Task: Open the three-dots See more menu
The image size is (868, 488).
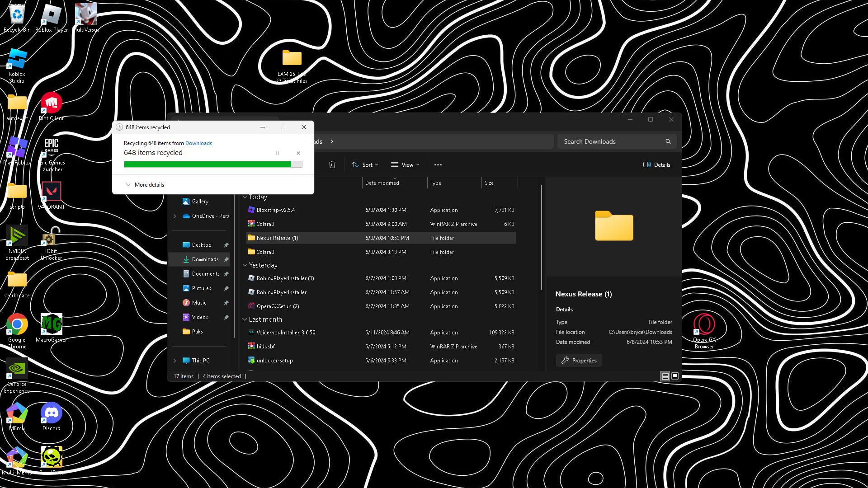Action: coord(438,165)
